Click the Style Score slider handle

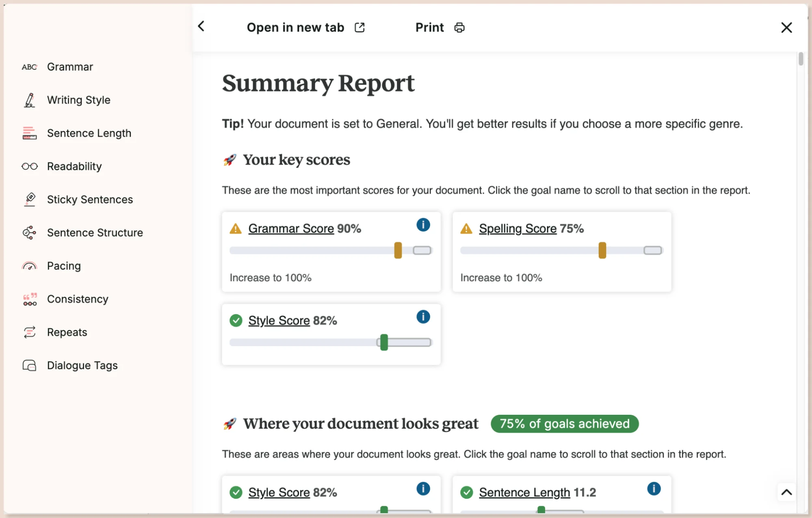click(x=383, y=342)
